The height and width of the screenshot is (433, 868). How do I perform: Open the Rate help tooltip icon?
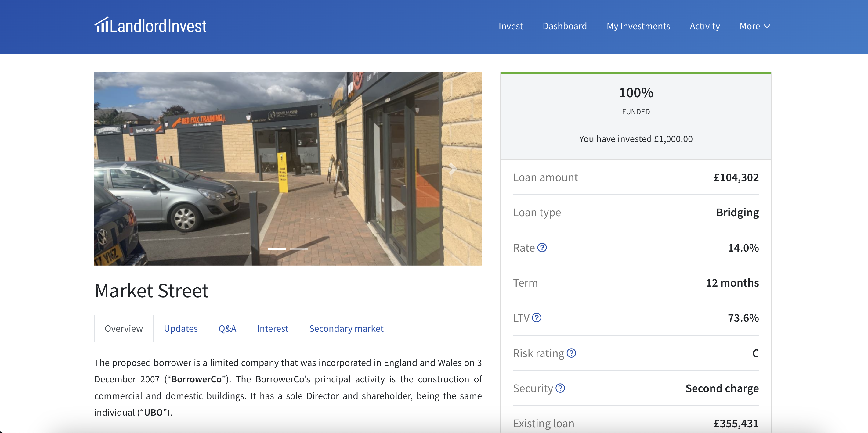click(542, 248)
